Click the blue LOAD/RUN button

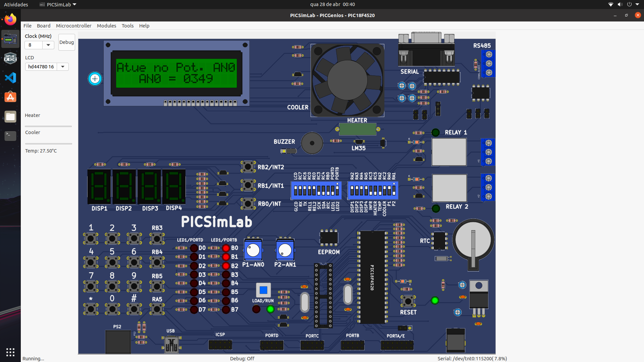click(263, 290)
